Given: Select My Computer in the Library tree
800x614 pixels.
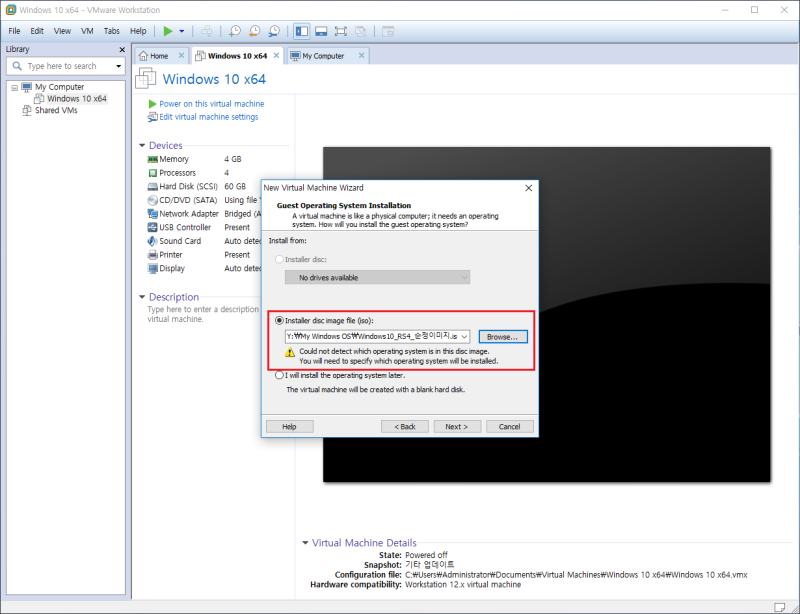Looking at the screenshot, I should pyautogui.click(x=59, y=87).
